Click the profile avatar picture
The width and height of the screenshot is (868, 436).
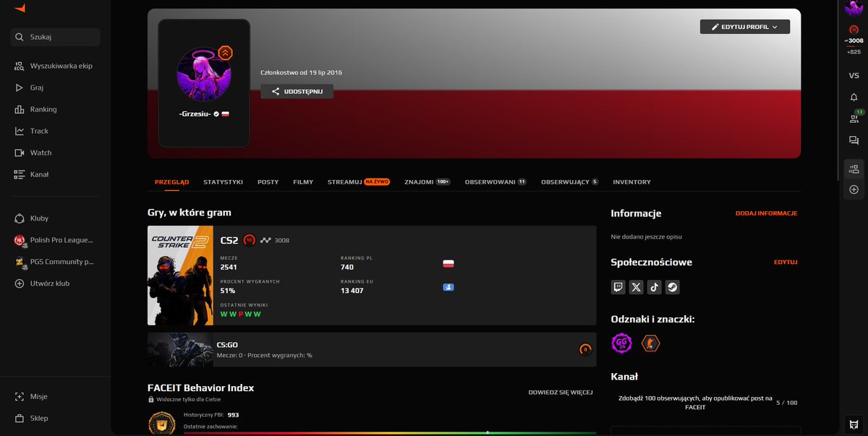204,75
